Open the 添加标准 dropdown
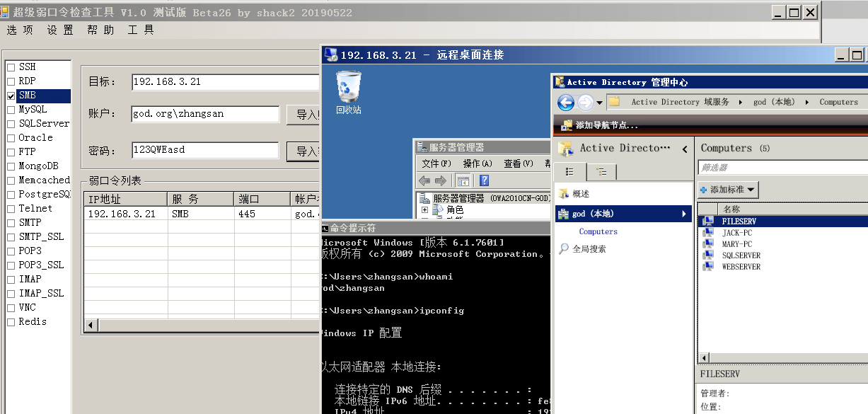The height and width of the screenshot is (414, 868). 728,190
